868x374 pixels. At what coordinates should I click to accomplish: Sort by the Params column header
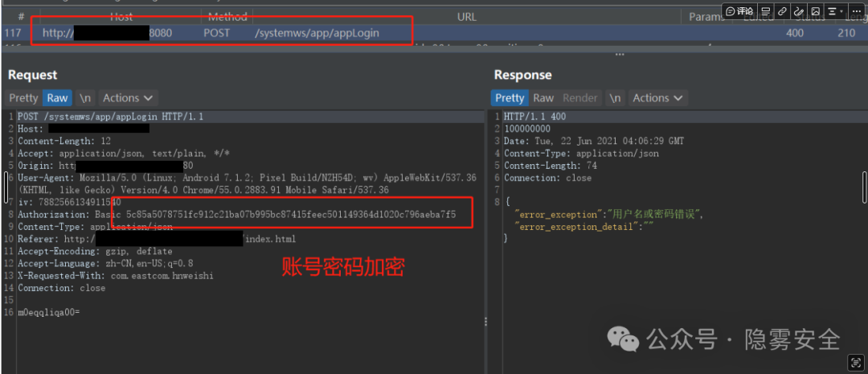pos(706,17)
